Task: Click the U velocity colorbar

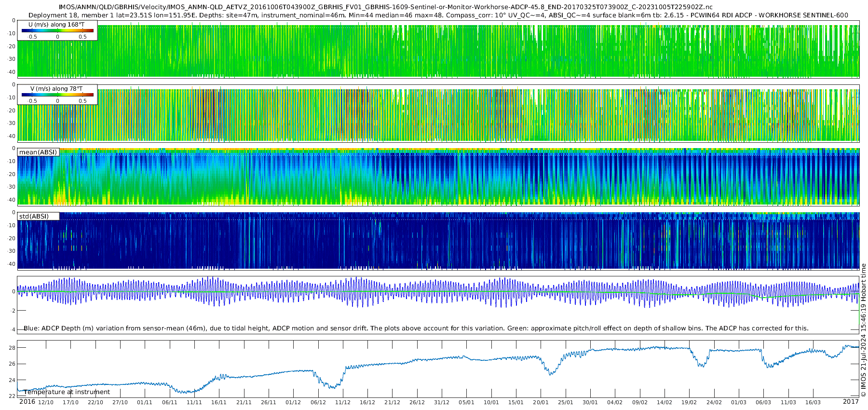Action: [x=57, y=30]
